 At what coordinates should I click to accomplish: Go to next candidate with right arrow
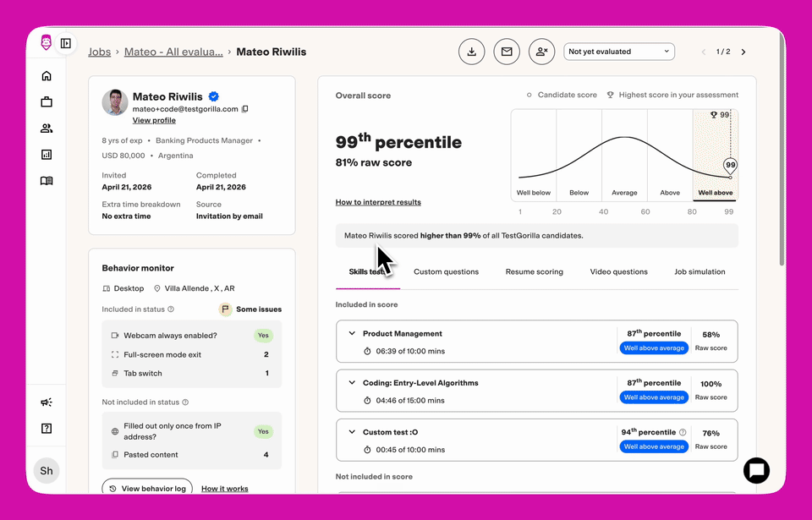coord(743,52)
